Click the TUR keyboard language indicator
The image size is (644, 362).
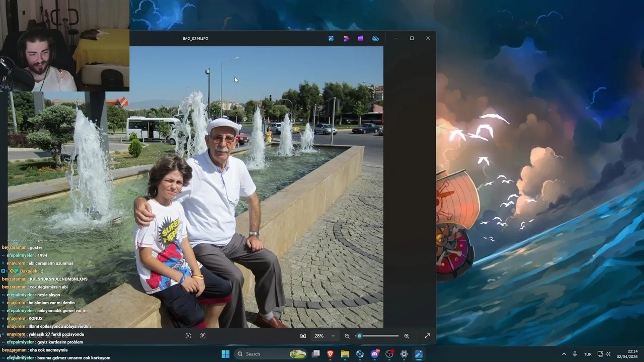[x=588, y=354]
